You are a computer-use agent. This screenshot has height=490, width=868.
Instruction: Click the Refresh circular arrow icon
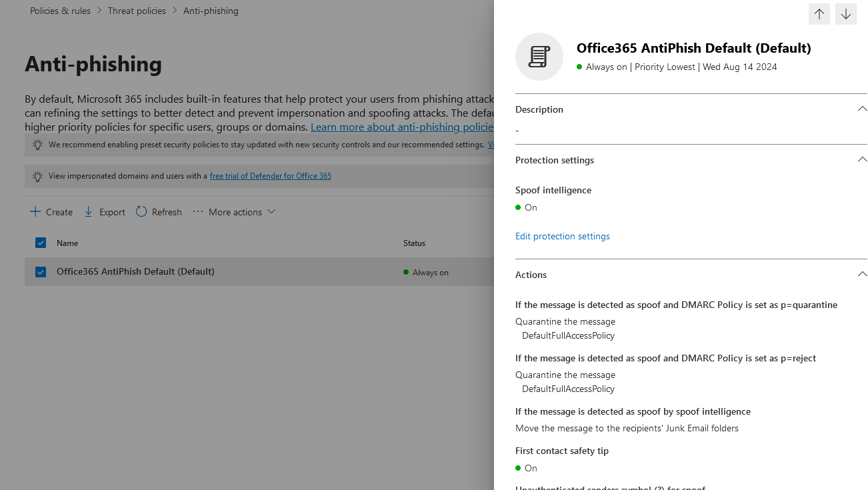click(x=141, y=212)
